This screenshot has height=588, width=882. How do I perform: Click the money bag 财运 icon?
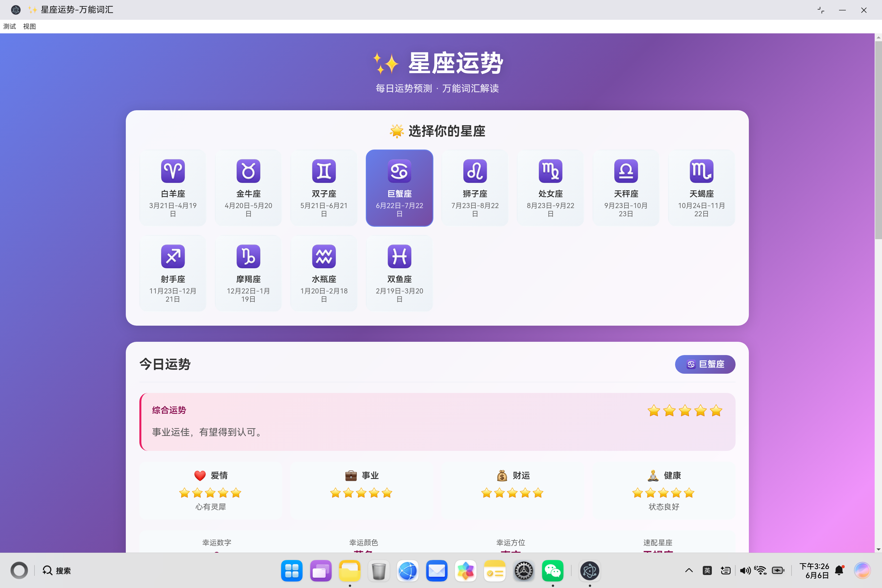502,475
